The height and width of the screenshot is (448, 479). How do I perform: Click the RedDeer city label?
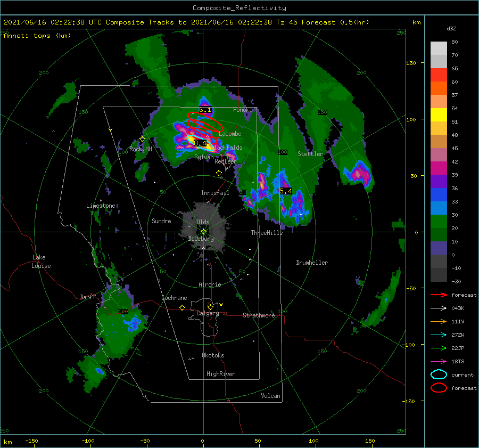pos(226,161)
